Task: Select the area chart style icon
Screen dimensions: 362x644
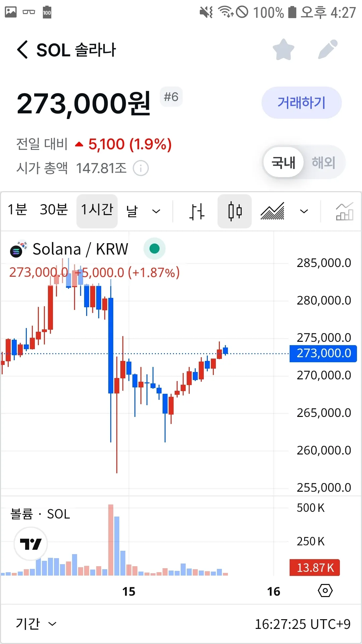Action: (x=272, y=211)
